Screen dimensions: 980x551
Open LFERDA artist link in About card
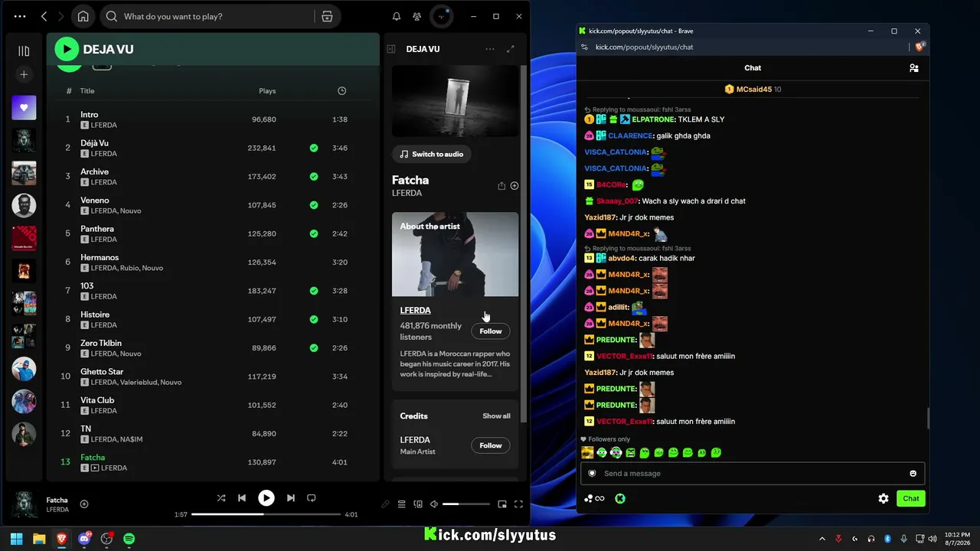415,310
